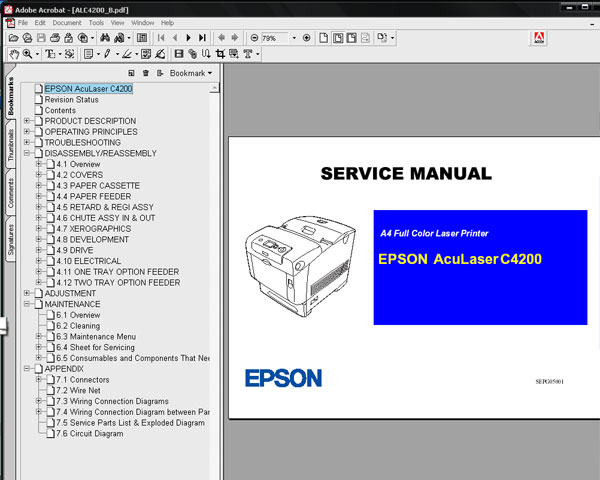Open the Tools menu
Viewport: 600px width, 480px height.
click(x=96, y=23)
